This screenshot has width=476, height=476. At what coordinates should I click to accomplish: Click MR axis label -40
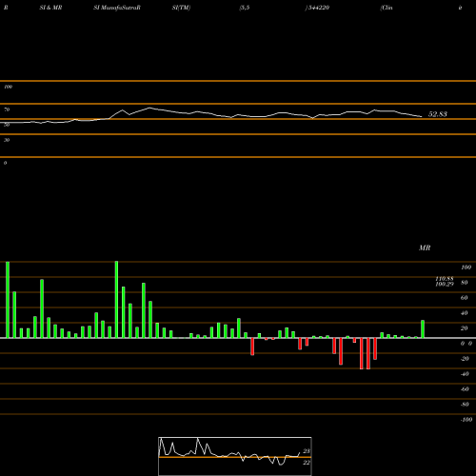465,374
